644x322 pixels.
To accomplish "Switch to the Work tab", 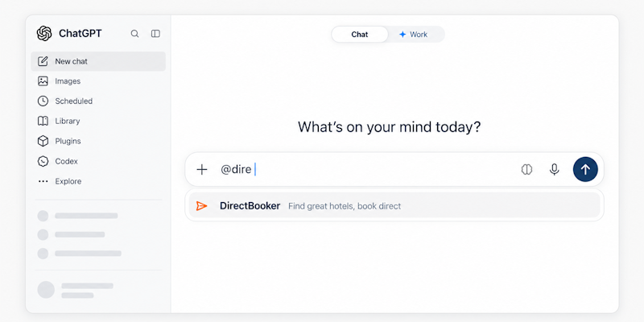I will click(414, 35).
